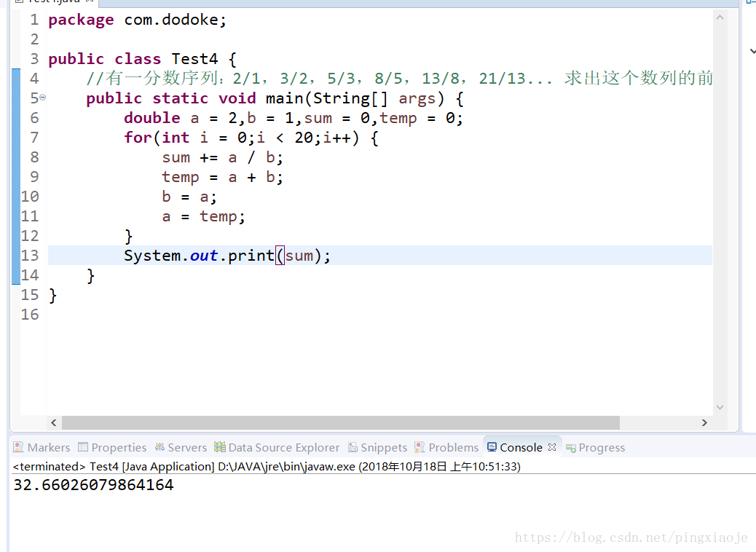The image size is (756, 552).
Task: Click the Properties tab icon
Action: [83, 447]
